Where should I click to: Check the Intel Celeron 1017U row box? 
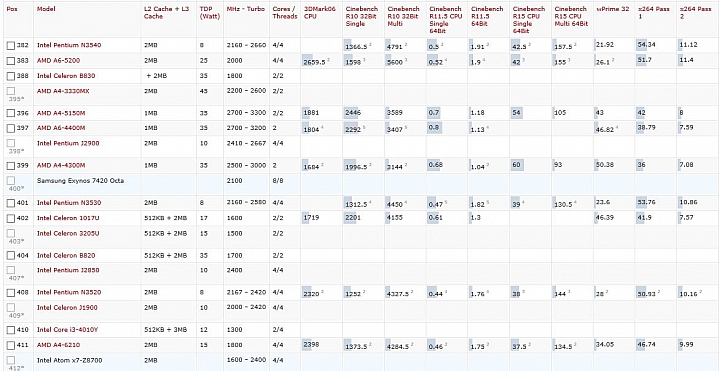pos(11,219)
